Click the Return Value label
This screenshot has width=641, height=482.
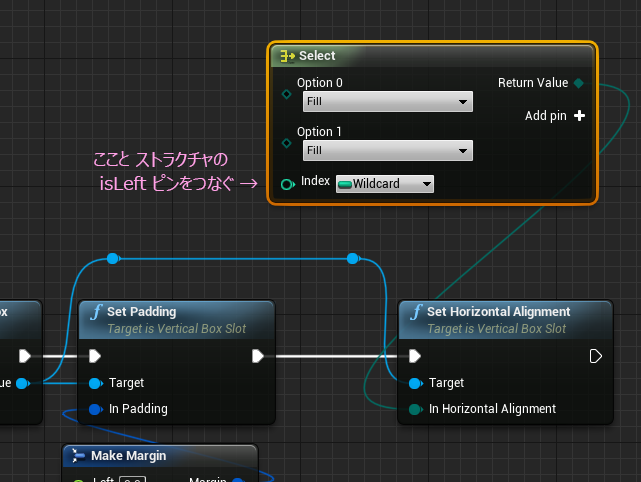(x=533, y=83)
